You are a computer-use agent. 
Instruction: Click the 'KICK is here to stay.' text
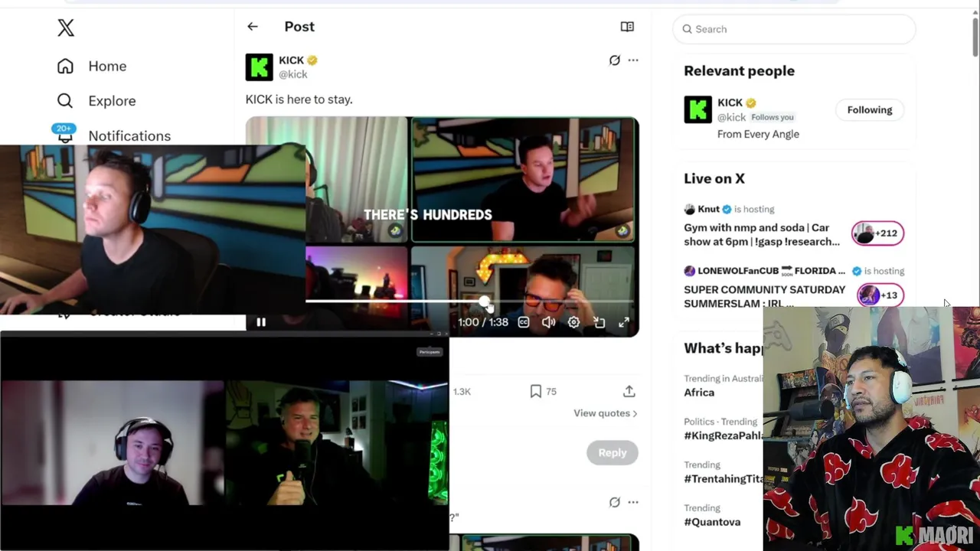pos(299,99)
